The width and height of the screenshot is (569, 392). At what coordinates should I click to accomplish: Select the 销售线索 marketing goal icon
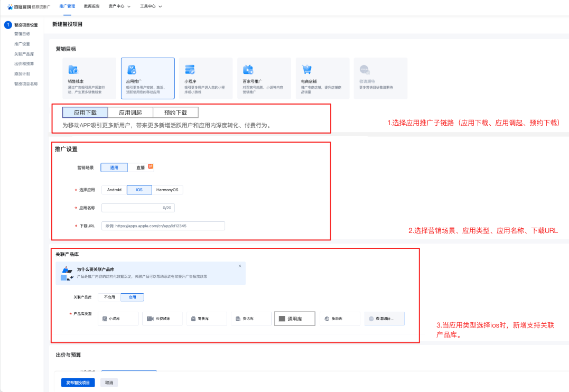point(73,69)
